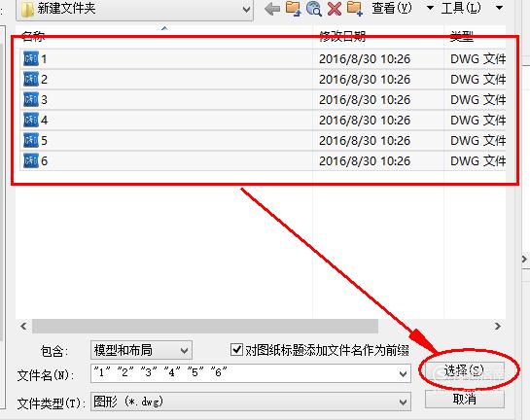This screenshot has width=530, height=420.
Task: Click the DWG 文件 type cell of file 6
Action: tap(477, 160)
